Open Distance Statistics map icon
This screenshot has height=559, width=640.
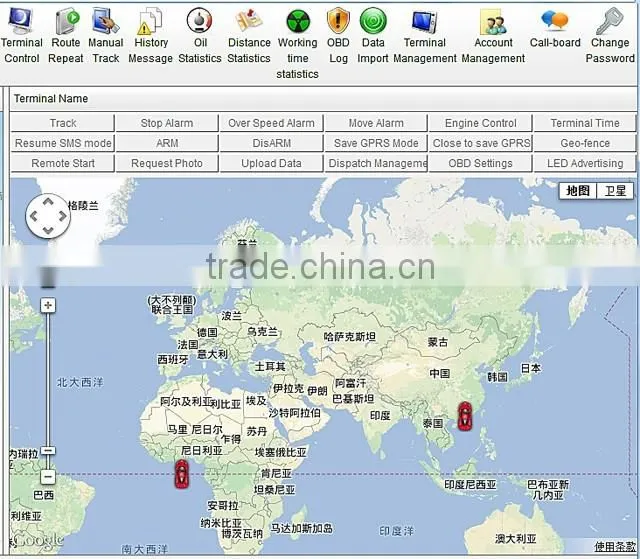point(249,20)
